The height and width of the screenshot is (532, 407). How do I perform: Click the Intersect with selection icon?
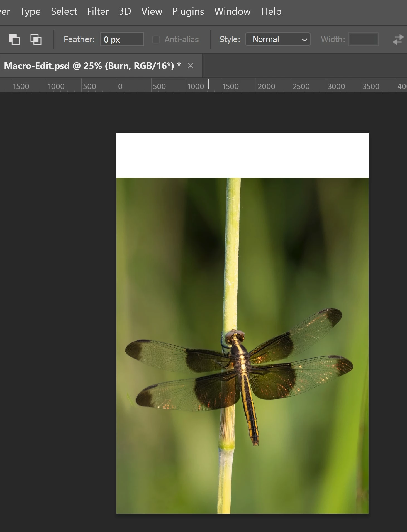point(36,39)
